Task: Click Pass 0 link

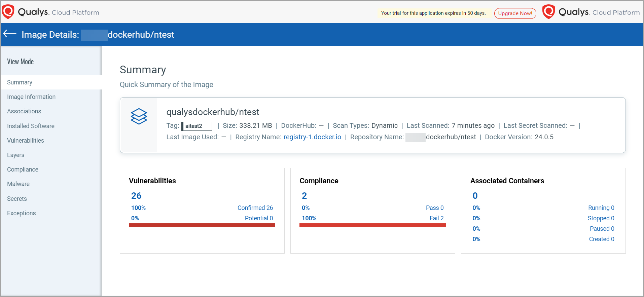Action: tap(435, 208)
